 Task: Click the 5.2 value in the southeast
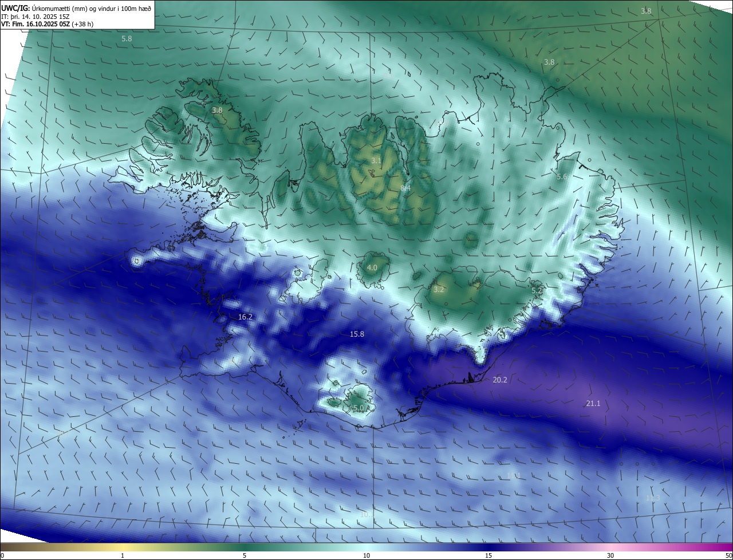click(x=537, y=291)
